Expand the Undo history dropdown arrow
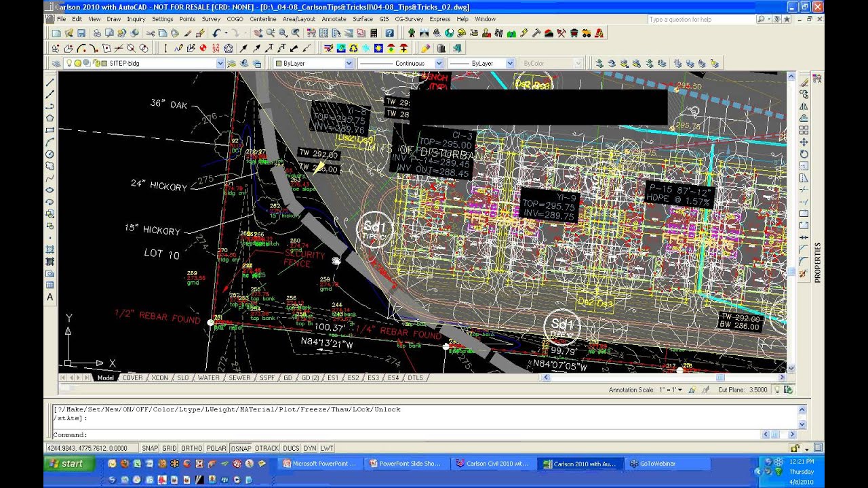The image size is (868, 488). tap(224, 33)
